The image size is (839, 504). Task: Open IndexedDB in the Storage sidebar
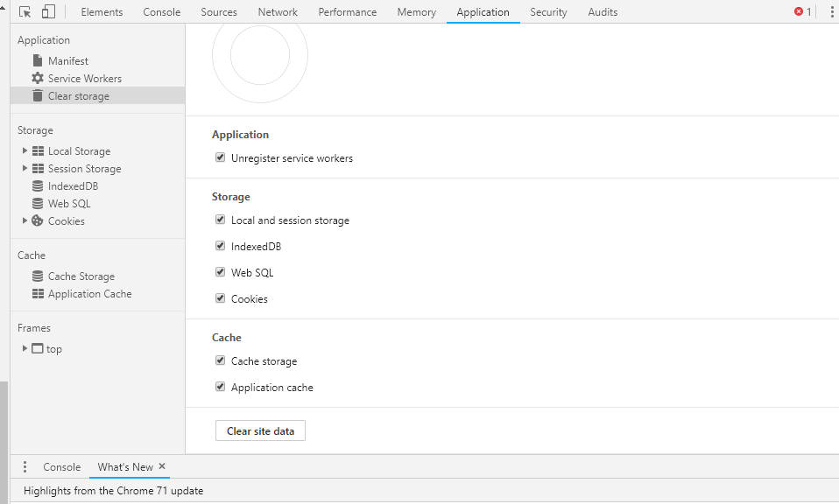tap(73, 186)
